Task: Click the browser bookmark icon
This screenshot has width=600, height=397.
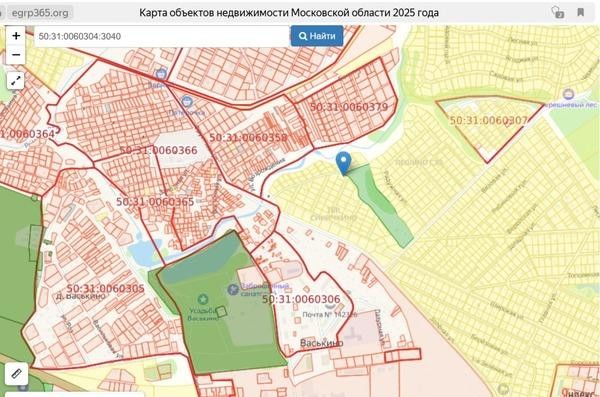Action: click(580, 12)
